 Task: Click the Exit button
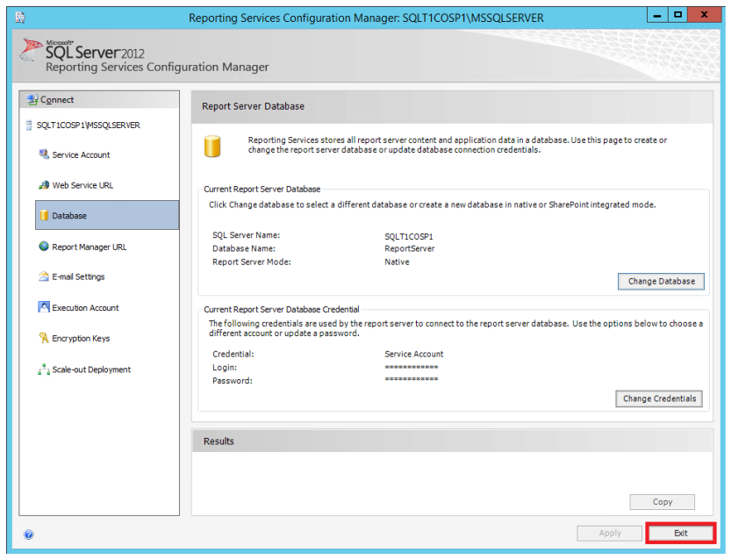click(x=681, y=533)
